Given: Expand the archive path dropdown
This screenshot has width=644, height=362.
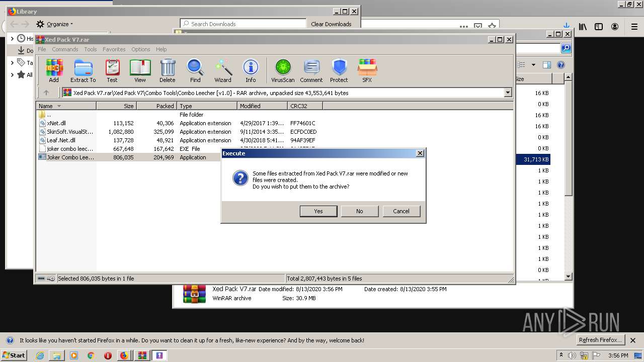Looking at the screenshot, I should (x=508, y=93).
